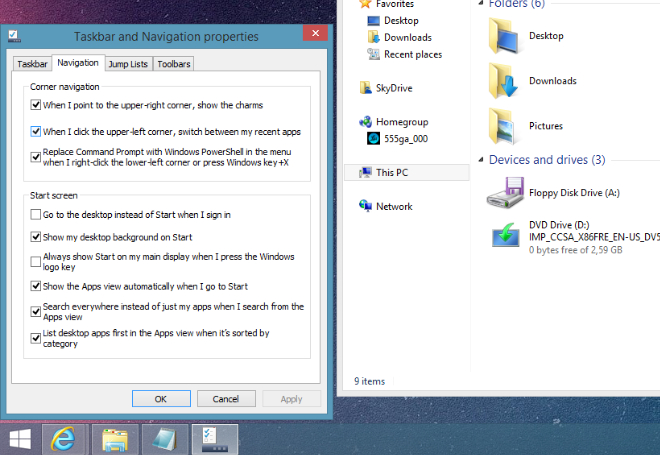Enable Always show Start on main display

point(36,262)
